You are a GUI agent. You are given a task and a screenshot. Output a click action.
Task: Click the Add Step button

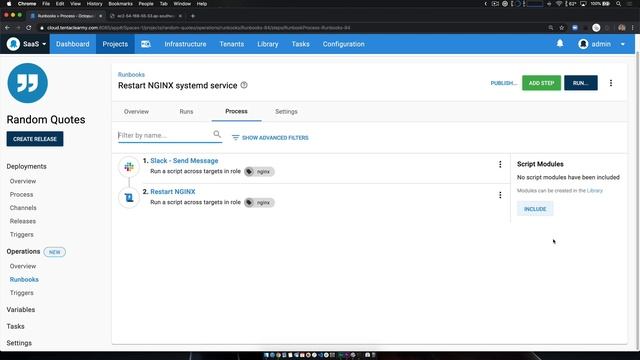(x=541, y=83)
